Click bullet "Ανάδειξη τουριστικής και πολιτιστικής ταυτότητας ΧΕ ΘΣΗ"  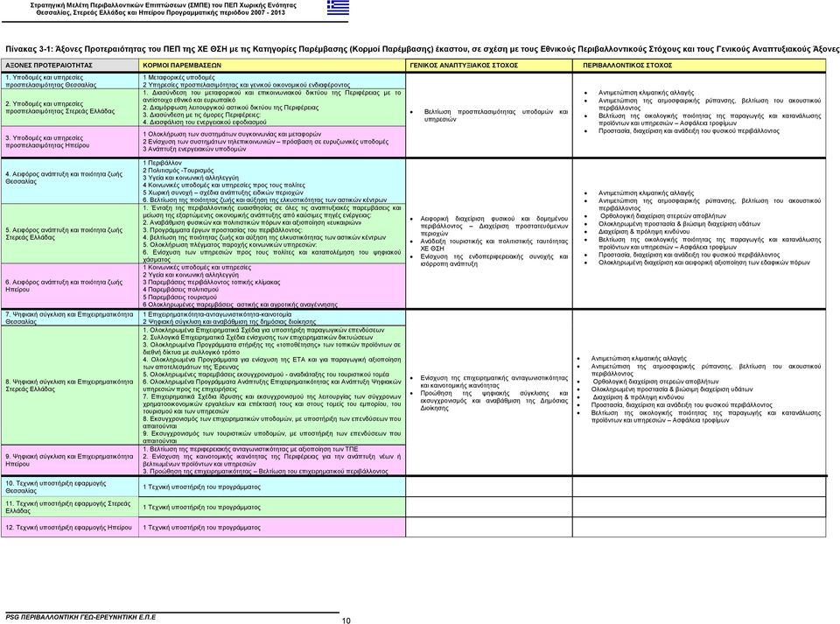(x=493, y=245)
